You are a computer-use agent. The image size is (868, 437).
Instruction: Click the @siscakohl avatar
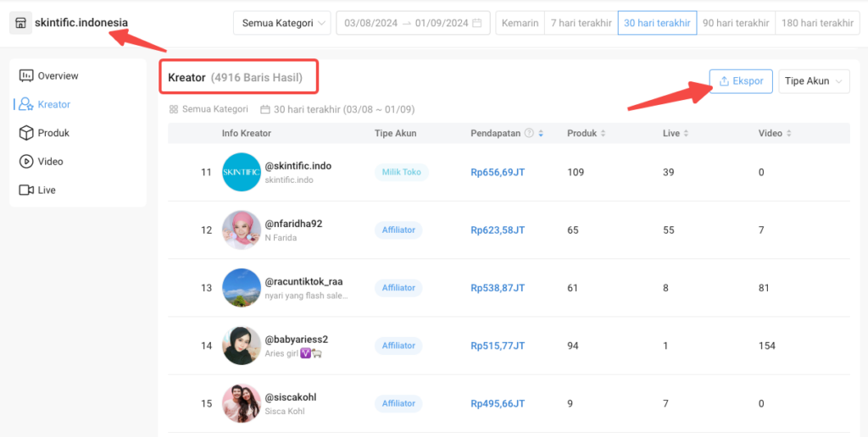pos(241,403)
